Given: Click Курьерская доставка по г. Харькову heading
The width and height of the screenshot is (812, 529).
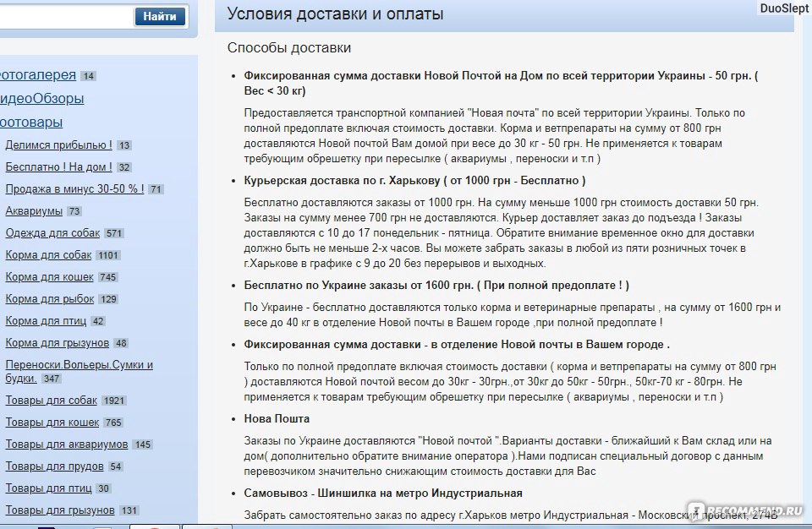Looking at the screenshot, I should click(414, 181).
